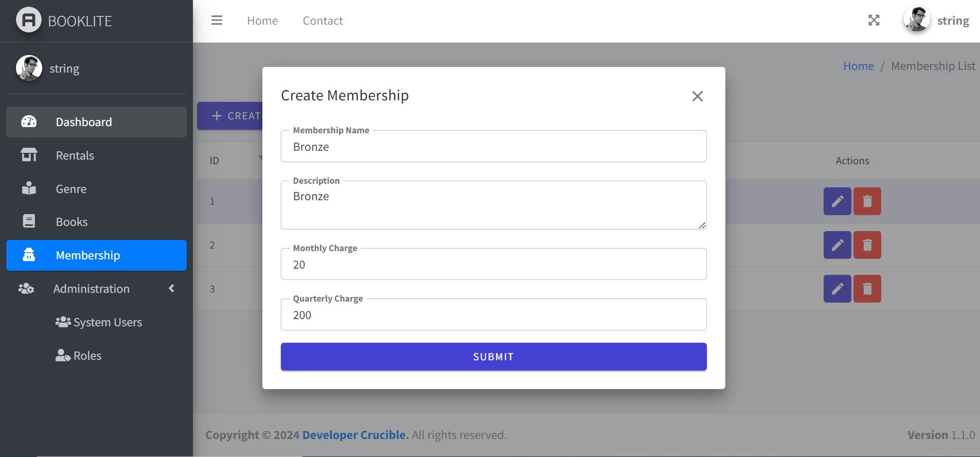Open the Dashboard sidebar item
The height and width of the screenshot is (457, 980).
click(x=96, y=122)
